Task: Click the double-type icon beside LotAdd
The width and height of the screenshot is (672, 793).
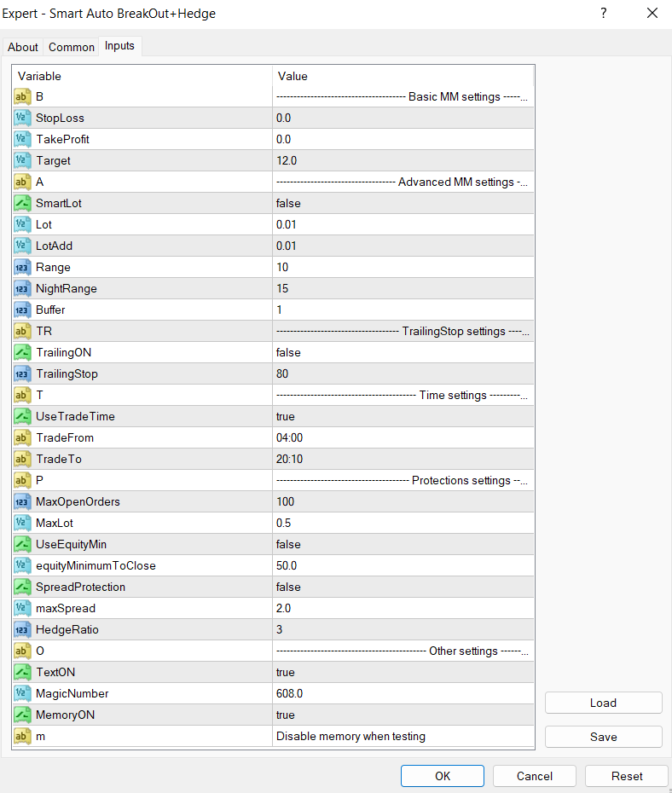Action: pyautogui.click(x=22, y=246)
